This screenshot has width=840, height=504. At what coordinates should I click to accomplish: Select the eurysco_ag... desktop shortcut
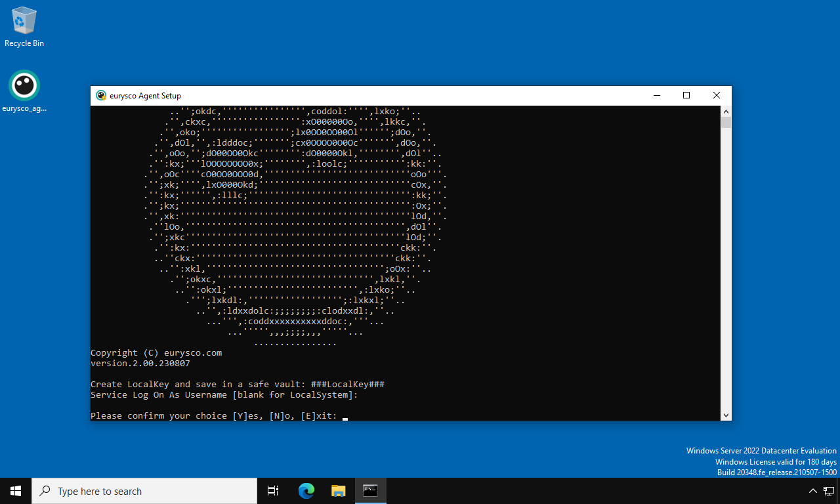[24, 91]
